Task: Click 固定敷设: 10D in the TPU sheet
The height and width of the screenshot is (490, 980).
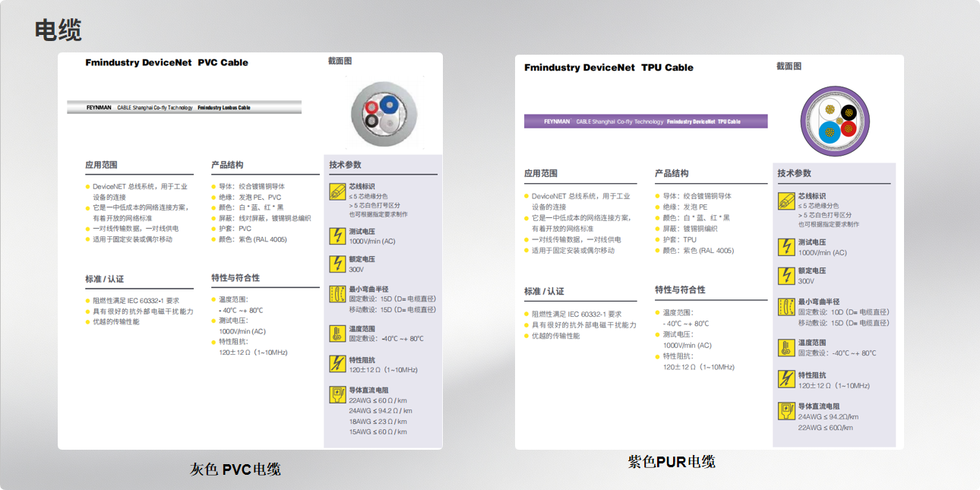Action: click(x=843, y=312)
